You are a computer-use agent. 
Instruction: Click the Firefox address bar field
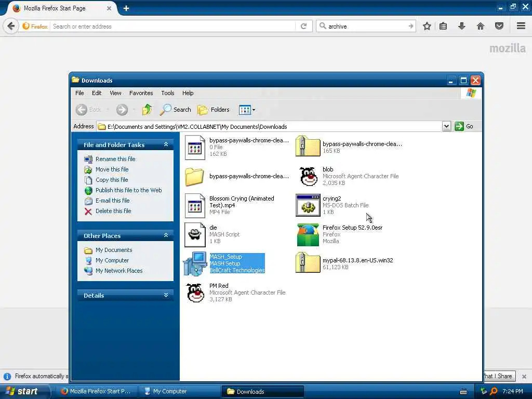173,26
